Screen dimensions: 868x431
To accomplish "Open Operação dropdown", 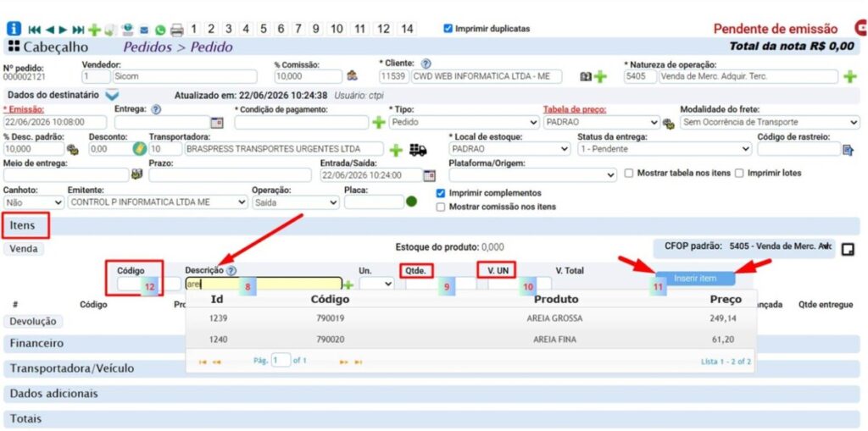I will coord(296,202).
